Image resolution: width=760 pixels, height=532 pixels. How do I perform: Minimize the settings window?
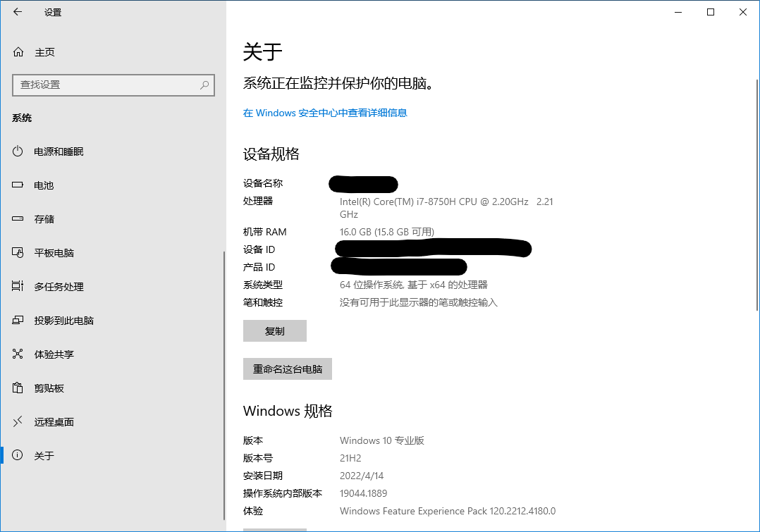678,12
